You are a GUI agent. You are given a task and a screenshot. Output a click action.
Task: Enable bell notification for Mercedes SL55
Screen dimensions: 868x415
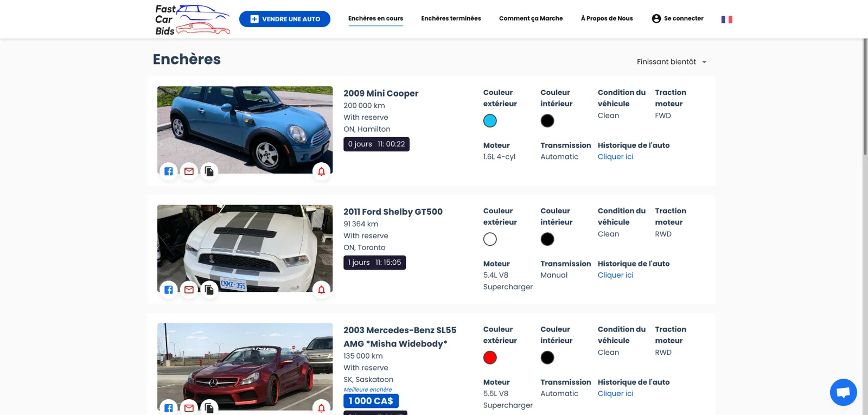tap(321, 407)
